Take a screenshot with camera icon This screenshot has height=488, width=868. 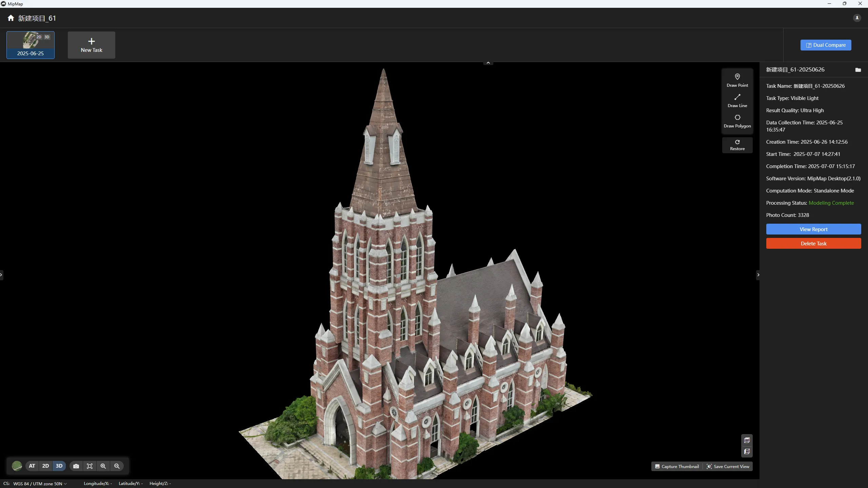pos(76,466)
